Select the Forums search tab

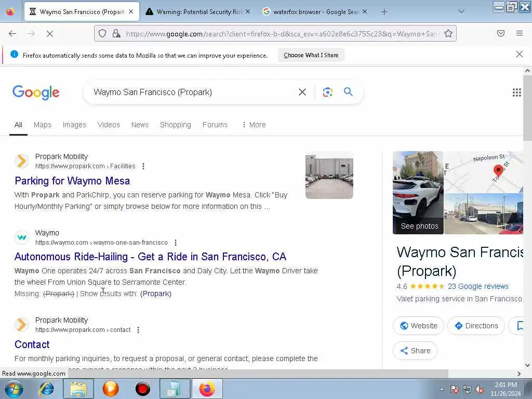pos(215,125)
